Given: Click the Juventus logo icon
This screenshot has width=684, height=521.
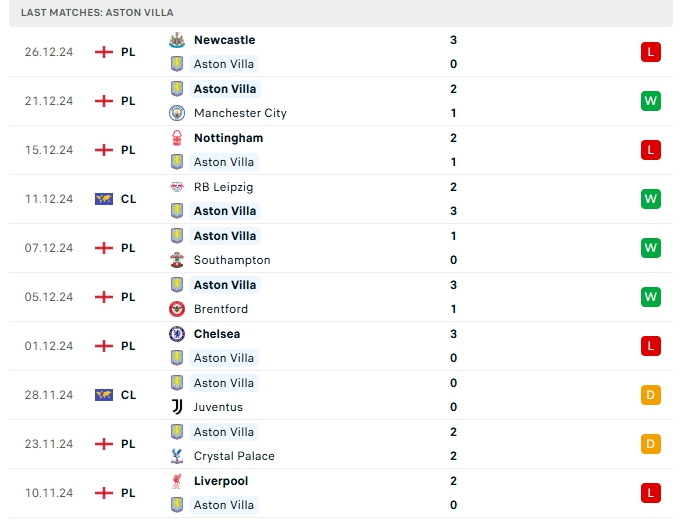Looking at the screenshot, I should point(177,407).
